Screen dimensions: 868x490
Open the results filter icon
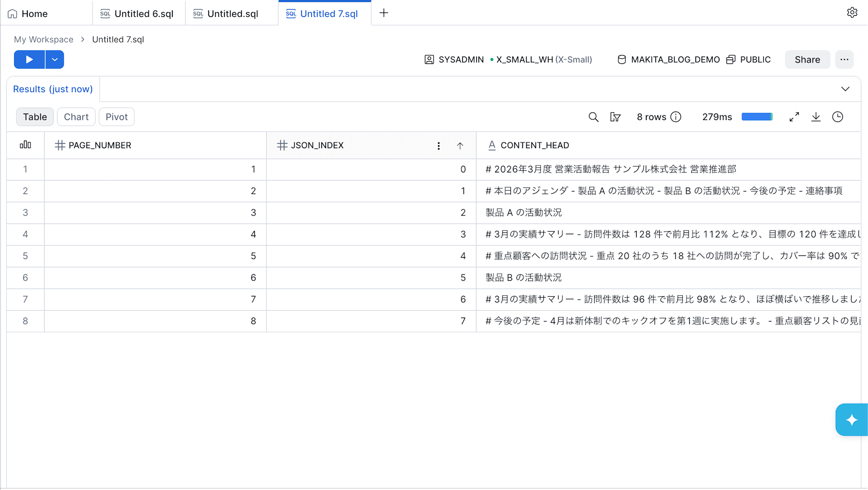[615, 117]
